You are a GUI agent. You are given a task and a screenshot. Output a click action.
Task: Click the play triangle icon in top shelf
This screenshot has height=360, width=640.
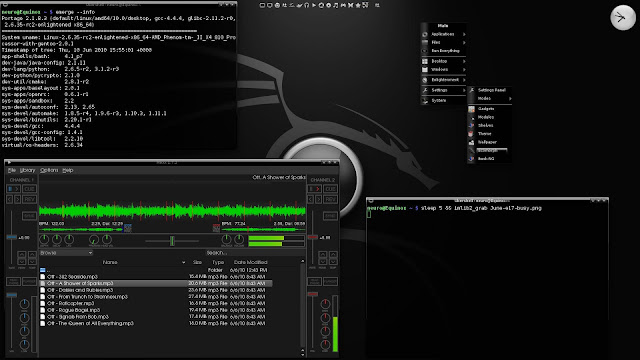[x=314, y=5]
